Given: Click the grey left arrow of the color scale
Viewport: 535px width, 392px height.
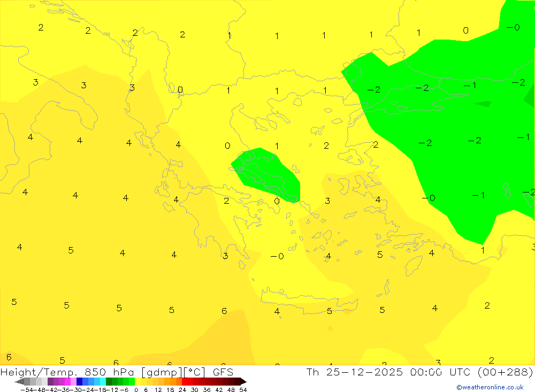Looking at the screenshot, I should (19, 382).
